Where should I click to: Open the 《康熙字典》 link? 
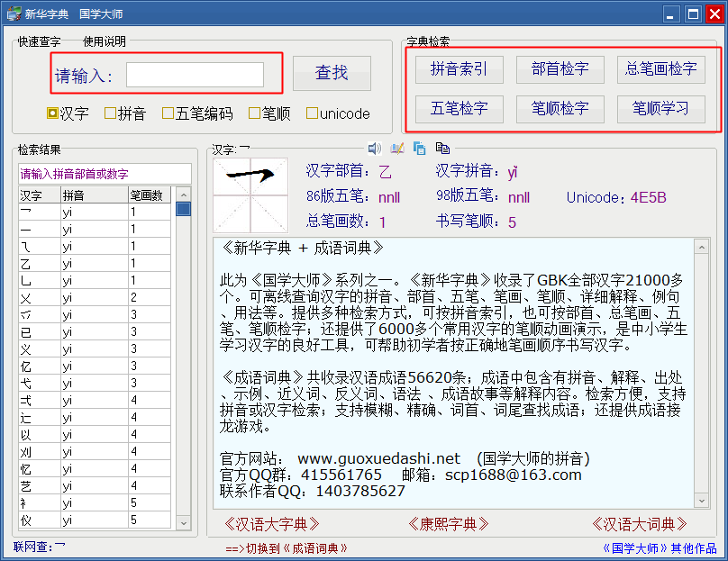pos(448,524)
